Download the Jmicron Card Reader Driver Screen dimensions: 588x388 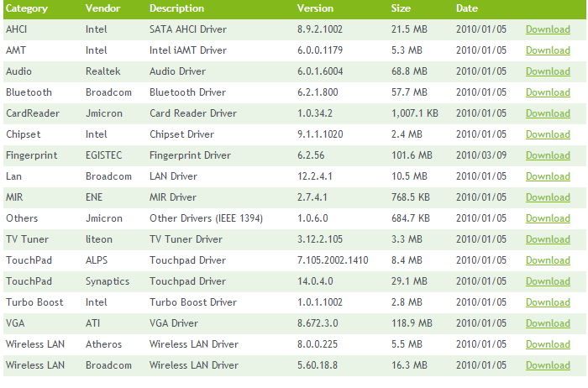click(x=548, y=113)
